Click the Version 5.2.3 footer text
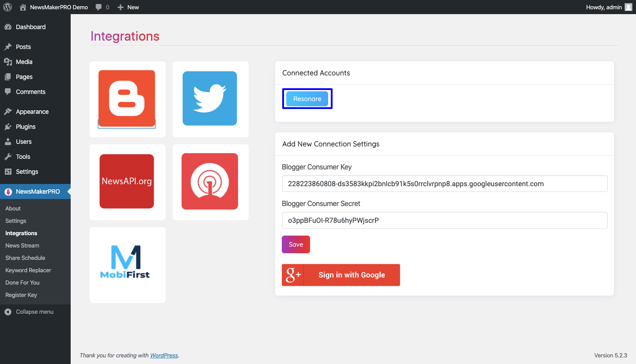This screenshot has height=364, width=636. [611, 355]
